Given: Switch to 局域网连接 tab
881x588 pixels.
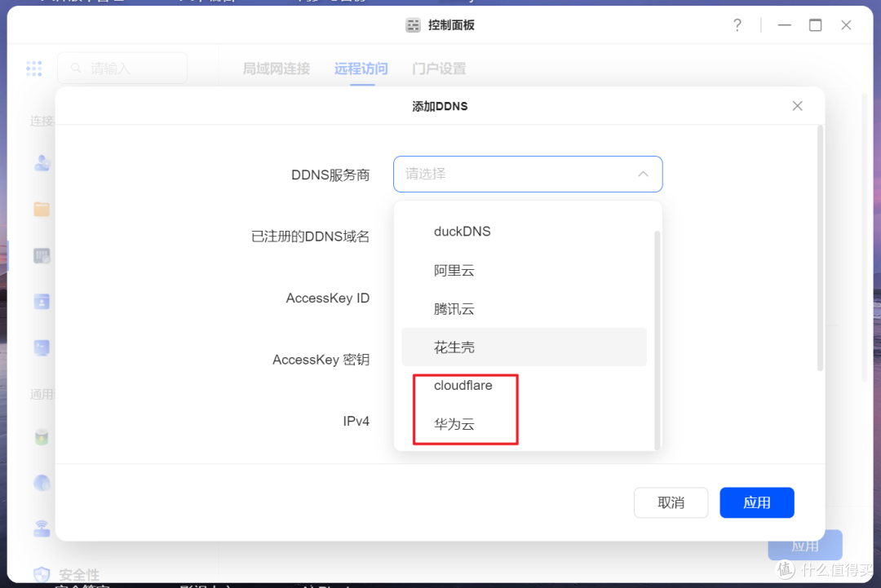Looking at the screenshot, I should coord(277,69).
